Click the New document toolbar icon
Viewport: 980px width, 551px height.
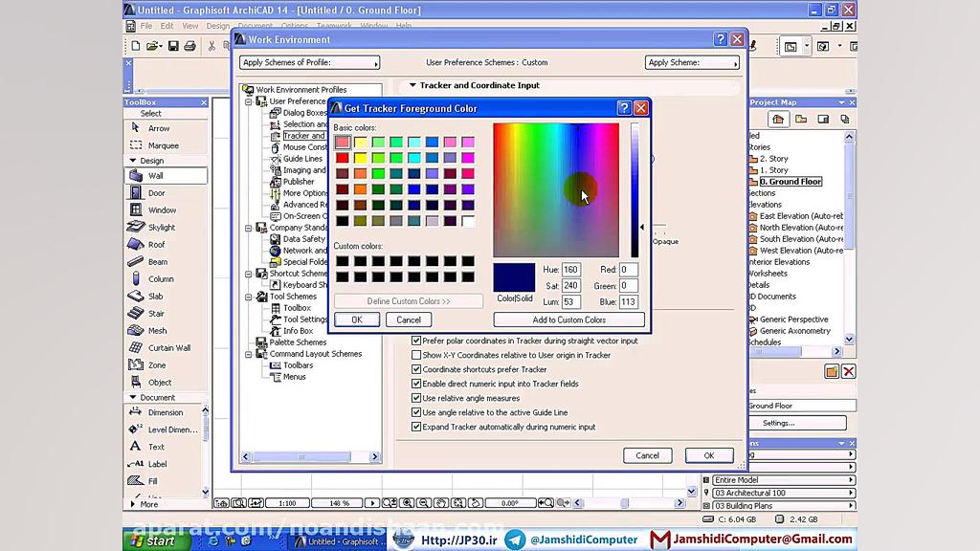tap(136, 46)
